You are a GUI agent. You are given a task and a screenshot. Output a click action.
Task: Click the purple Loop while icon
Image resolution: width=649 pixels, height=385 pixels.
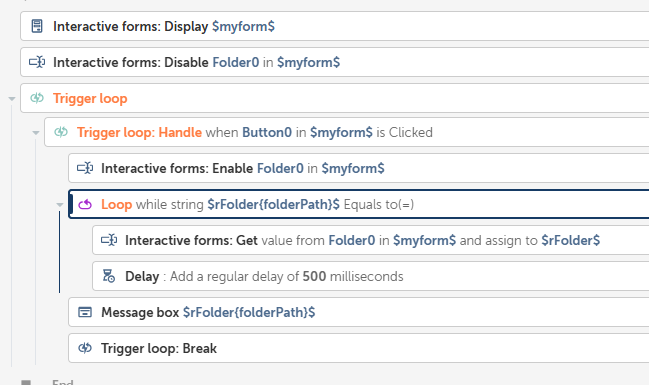coord(85,204)
